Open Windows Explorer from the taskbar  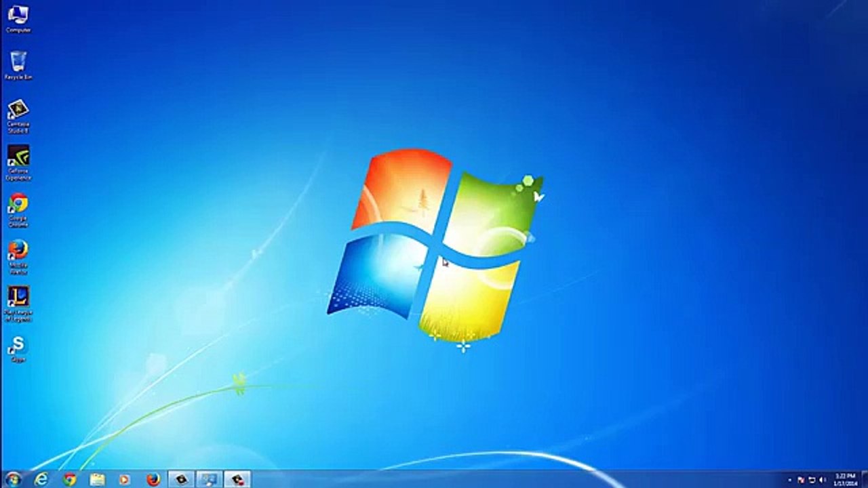pos(98,479)
